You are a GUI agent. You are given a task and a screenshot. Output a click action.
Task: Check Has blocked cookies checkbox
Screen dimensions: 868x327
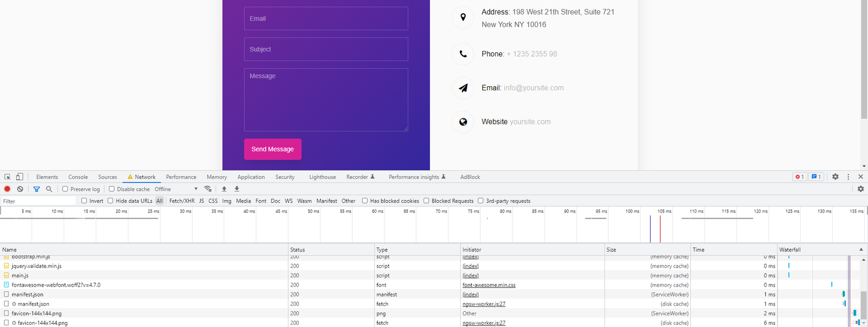click(x=365, y=201)
